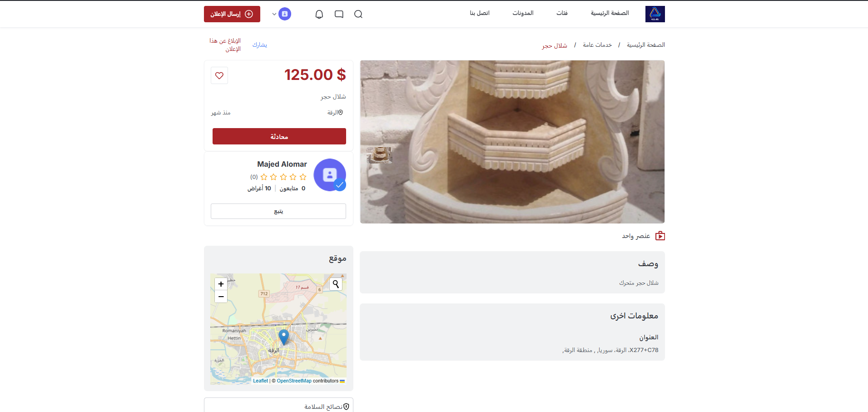The width and height of the screenshot is (868, 412).
Task: Click the إرسال الإعلان post ad button
Action: 232,14
